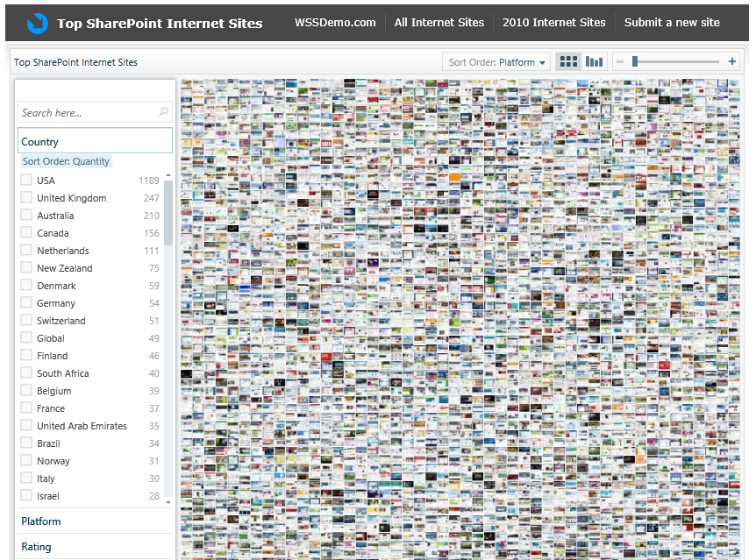Click the United Kingdom count 247
The height and width of the screenshot is (560, 756).
[152, 198]
